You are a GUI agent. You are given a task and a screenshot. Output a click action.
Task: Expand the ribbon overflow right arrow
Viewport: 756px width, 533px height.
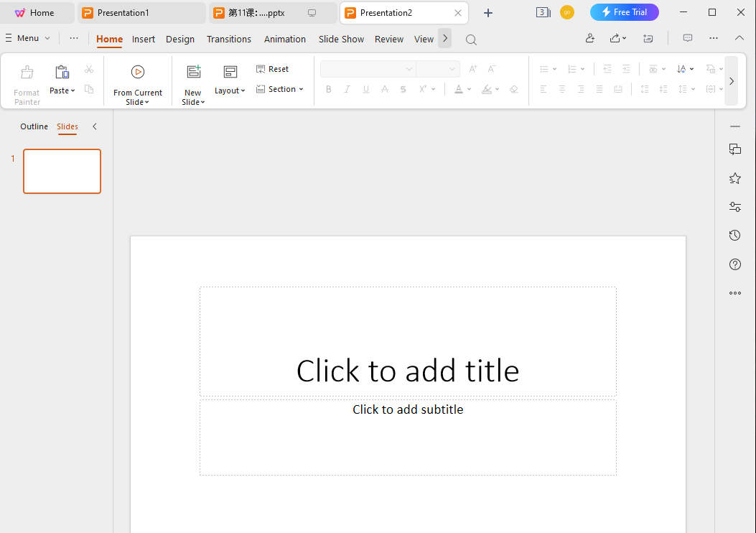pos(732,81)
